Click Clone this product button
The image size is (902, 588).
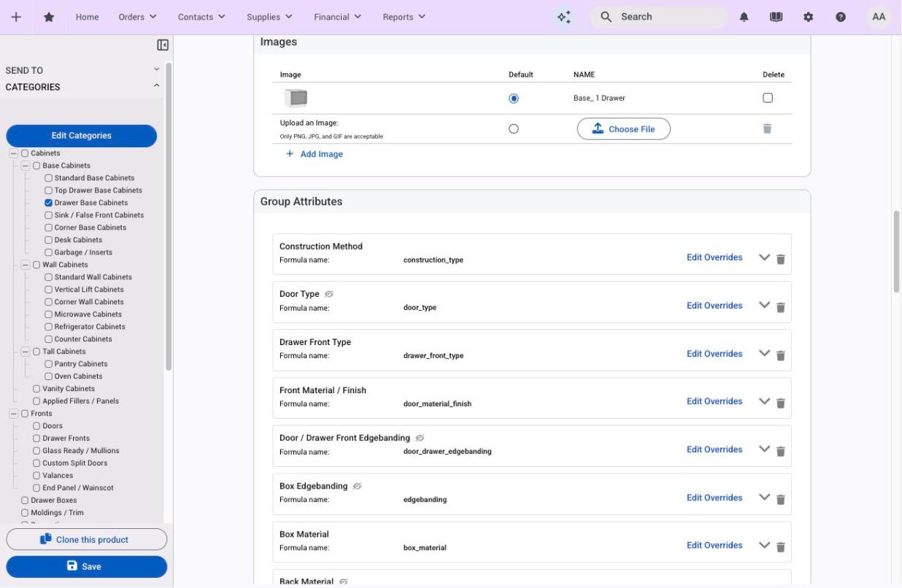87,539
